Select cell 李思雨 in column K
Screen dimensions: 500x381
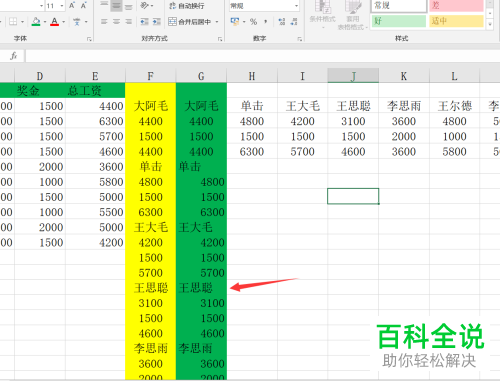tap(404, 106)
